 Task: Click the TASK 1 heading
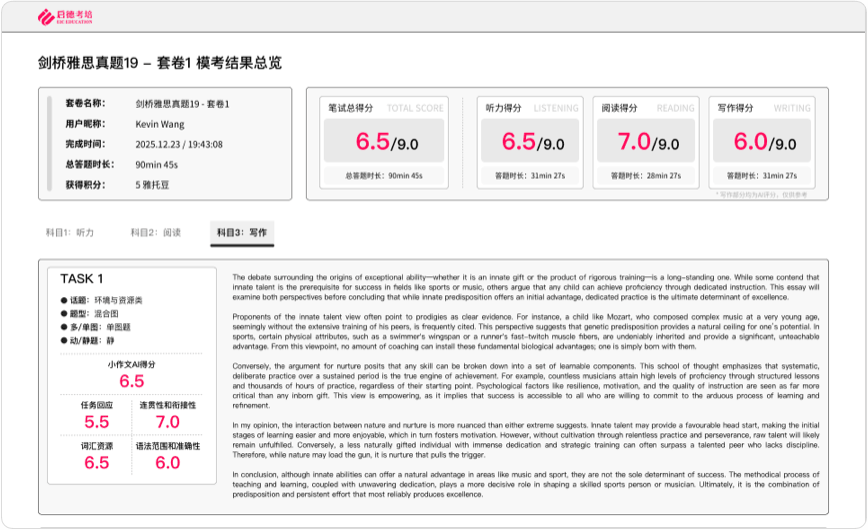pos(81,279)
